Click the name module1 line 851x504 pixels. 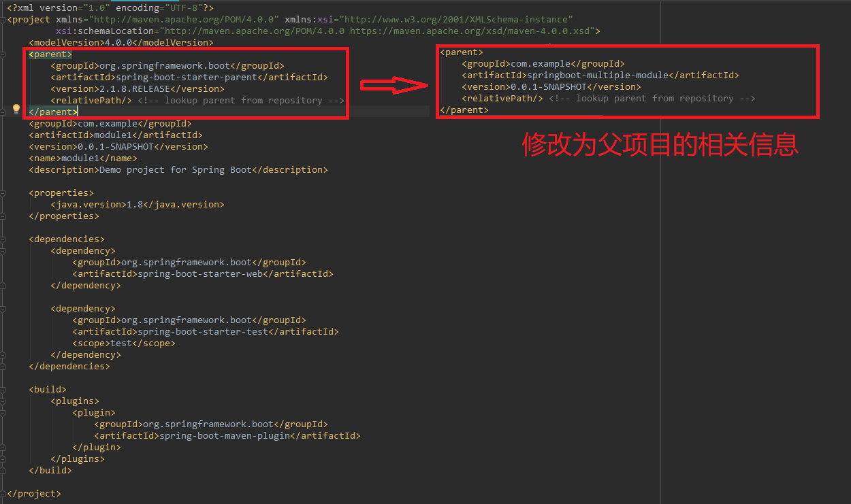pyautogui.click(x=83, y=158)
